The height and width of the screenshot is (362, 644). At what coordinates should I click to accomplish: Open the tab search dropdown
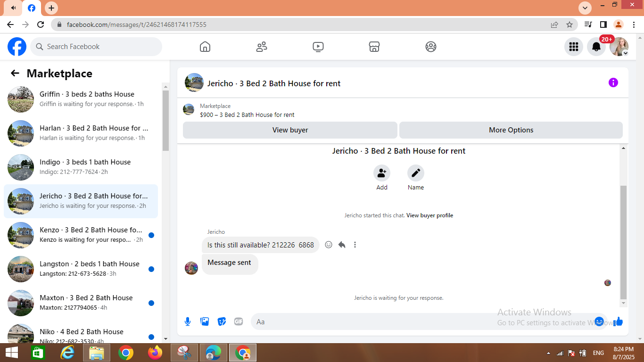pyautogui.click(x=585, y=8)
